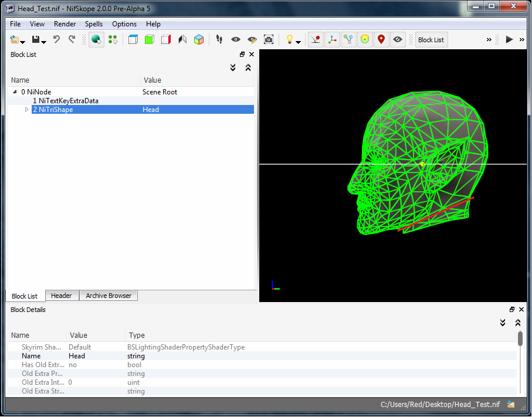Enable the Select Object sphere tool
The width and height of the screenshot is (532, 417).
point(96,40)
